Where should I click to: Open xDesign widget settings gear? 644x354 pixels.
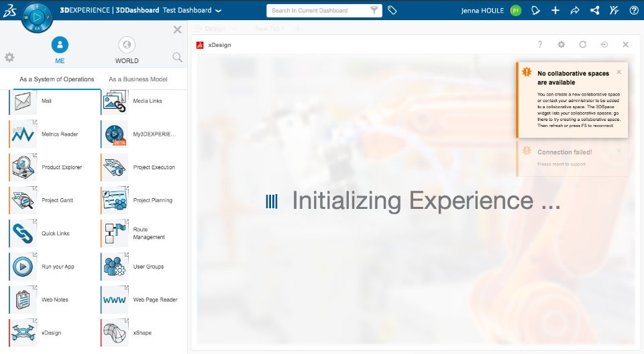(561, 44)
